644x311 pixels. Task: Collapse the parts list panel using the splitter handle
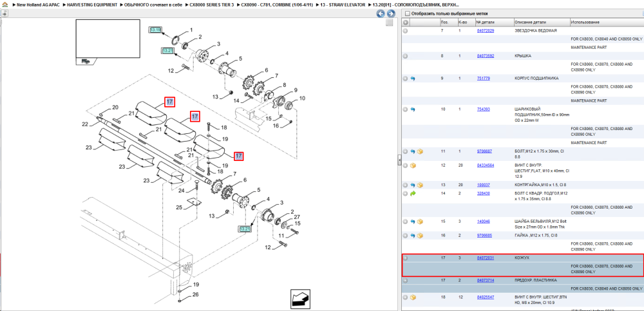[x=399, y=160]
